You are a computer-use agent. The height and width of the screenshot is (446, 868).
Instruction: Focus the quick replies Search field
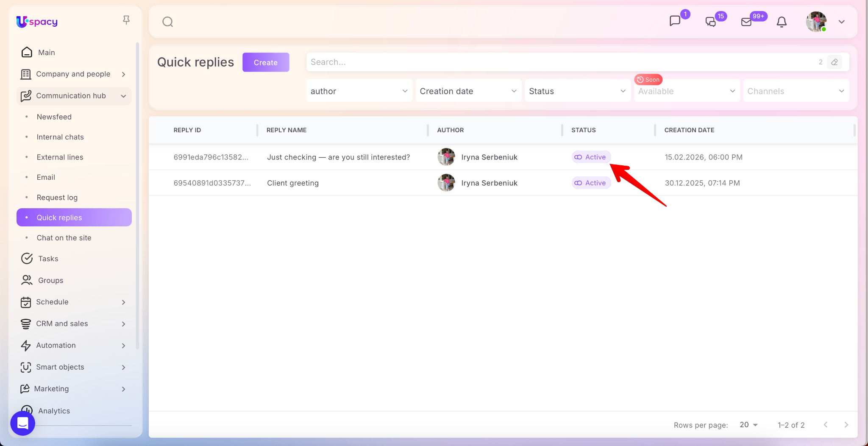click(x=559, y=62)
